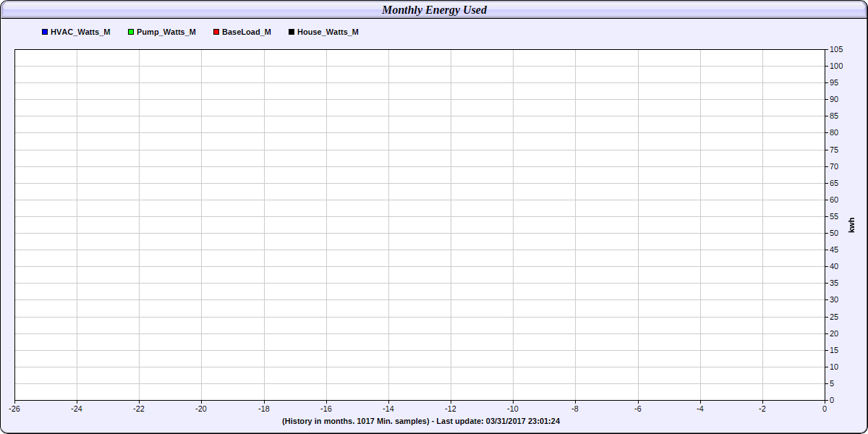Click the -20 month tick label
The width and height of the screenshot is (868, 434).
point(202,409)
